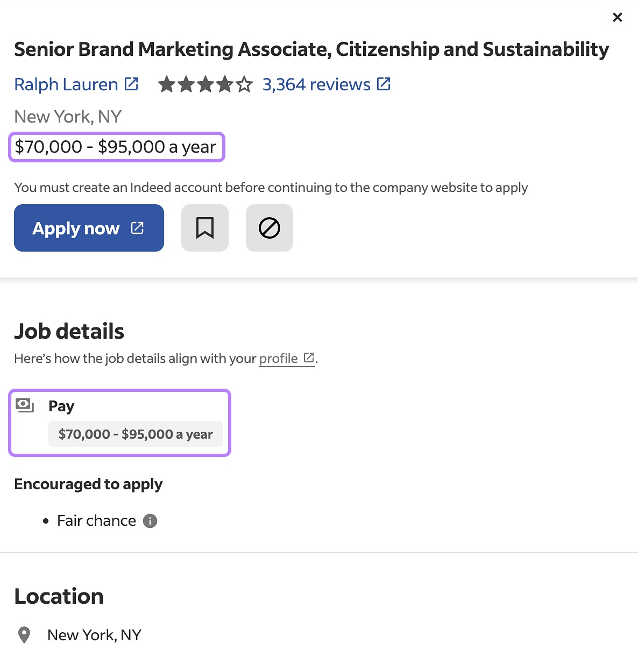Viewport: 638px width, 672px height.
Task: Click the external link icon beside Ralph Lauren
Action: tap(131, 84)
